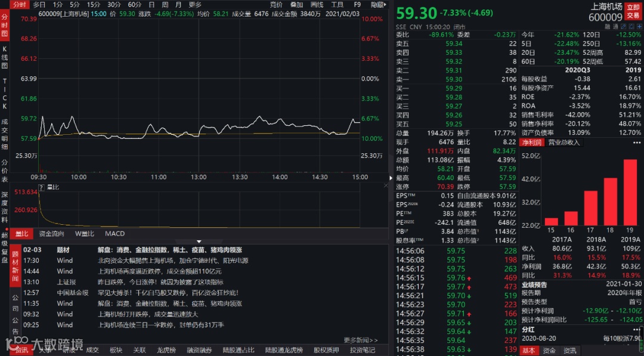This screenshot has height=356, width=644.
Task: Select the 分时 chart tab
Action: (19, 5)
